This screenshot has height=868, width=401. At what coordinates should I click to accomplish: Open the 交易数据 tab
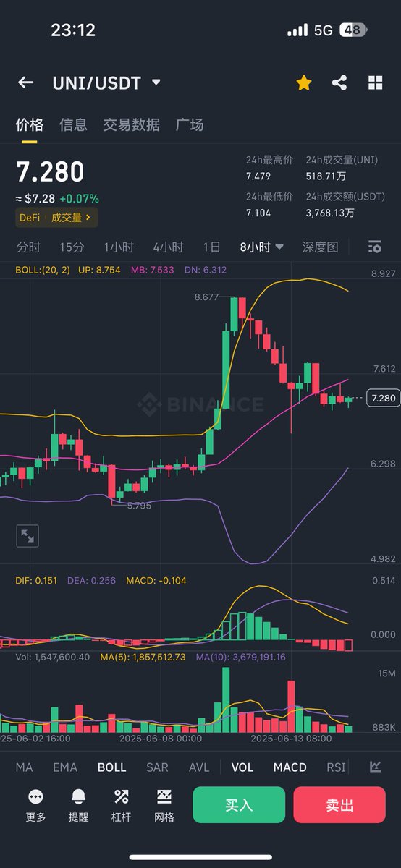pos(131,125)
